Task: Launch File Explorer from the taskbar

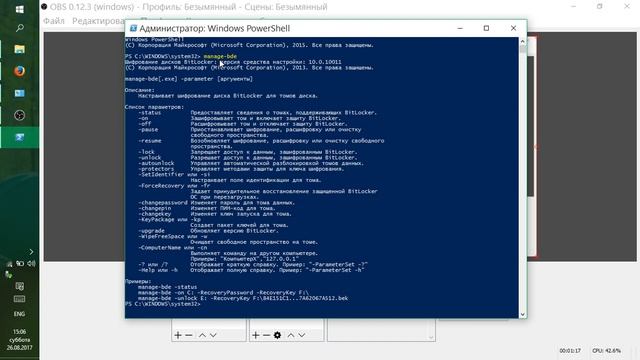Action: coord(19,49)
